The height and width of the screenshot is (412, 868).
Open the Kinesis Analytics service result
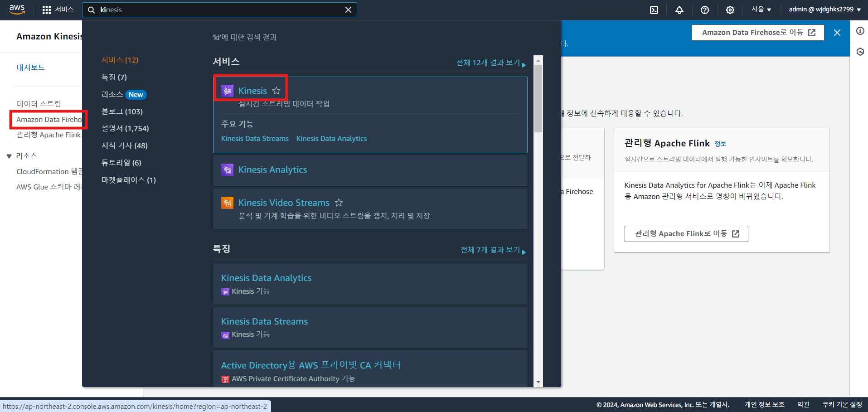coord(272,170)
